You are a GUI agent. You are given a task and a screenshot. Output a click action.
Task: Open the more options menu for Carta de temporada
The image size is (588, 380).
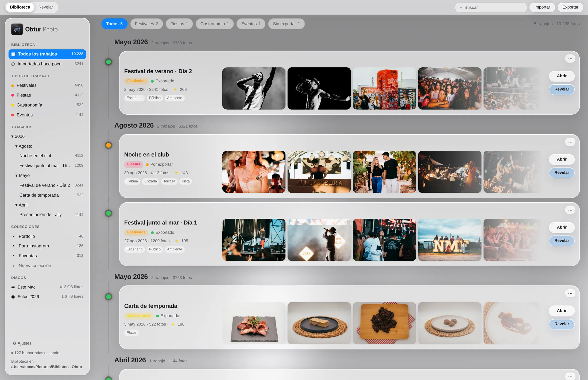570,293
